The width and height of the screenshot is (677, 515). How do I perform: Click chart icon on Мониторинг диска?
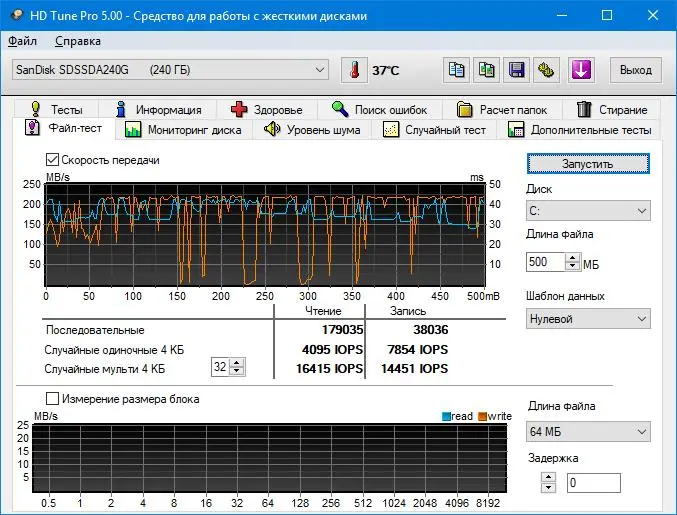[133, 130]
